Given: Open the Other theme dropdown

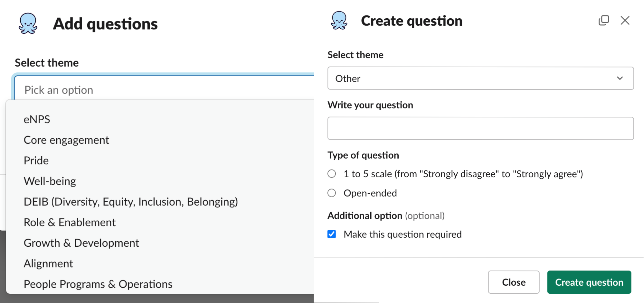Looking at the screenshot, I should coord(480,78).
